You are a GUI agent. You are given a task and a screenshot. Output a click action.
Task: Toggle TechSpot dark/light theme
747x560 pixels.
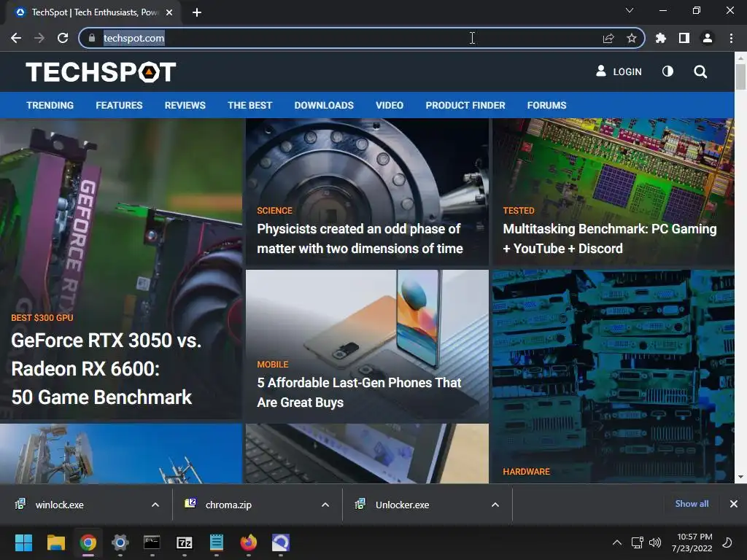pyautogui.click(x=668, y=71)
